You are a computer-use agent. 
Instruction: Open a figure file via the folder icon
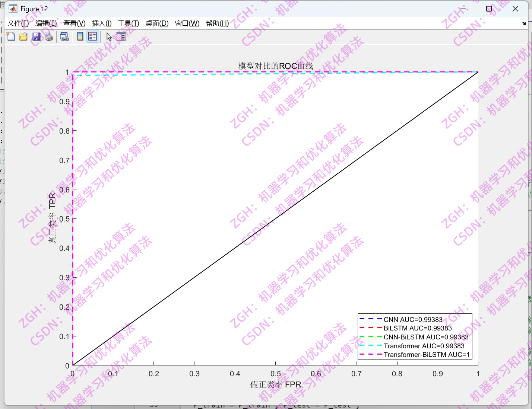[23, 36]
